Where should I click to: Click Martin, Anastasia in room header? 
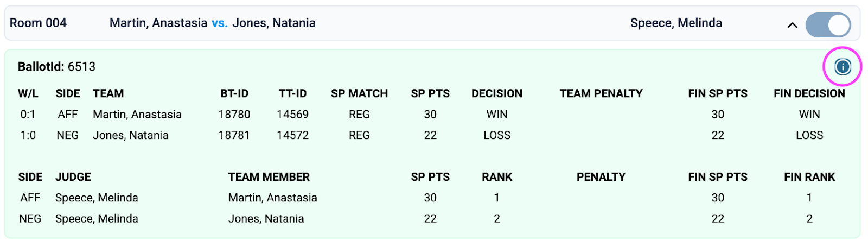point(158,23)
